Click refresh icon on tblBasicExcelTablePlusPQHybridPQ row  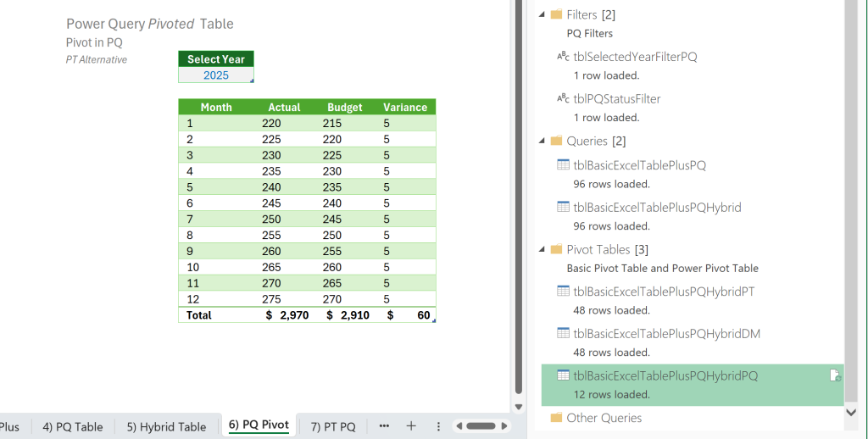(835, 376)
